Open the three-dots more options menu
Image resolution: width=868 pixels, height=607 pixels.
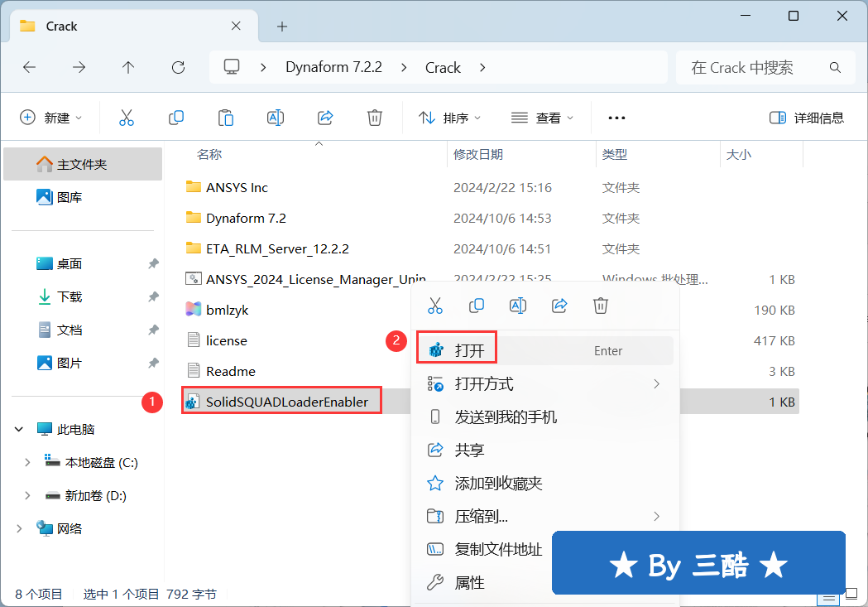pyautogui.click(x=616, y=118)
